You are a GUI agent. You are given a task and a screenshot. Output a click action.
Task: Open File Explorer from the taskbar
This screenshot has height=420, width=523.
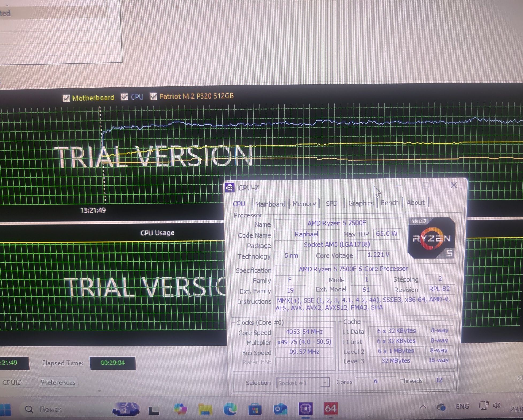point(205,409)
